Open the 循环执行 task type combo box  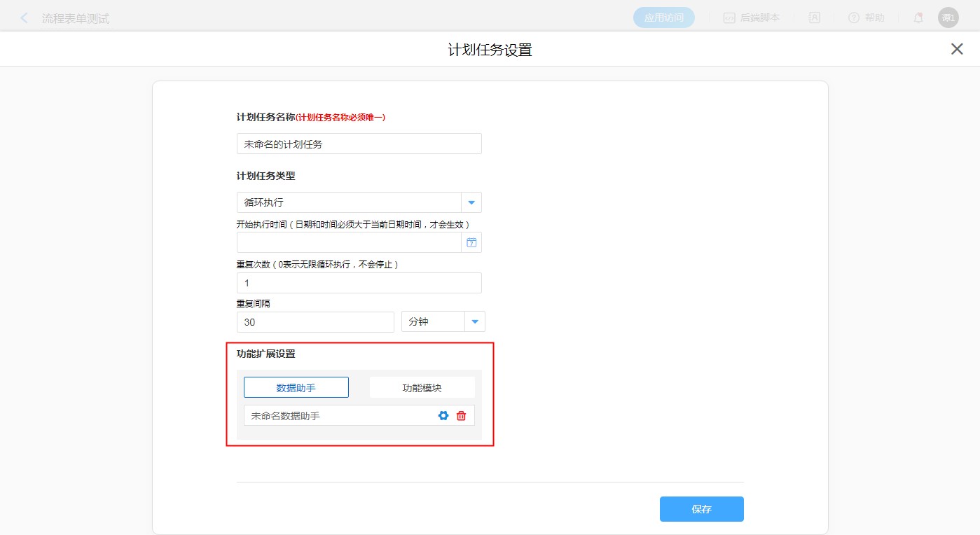(349, 202)
